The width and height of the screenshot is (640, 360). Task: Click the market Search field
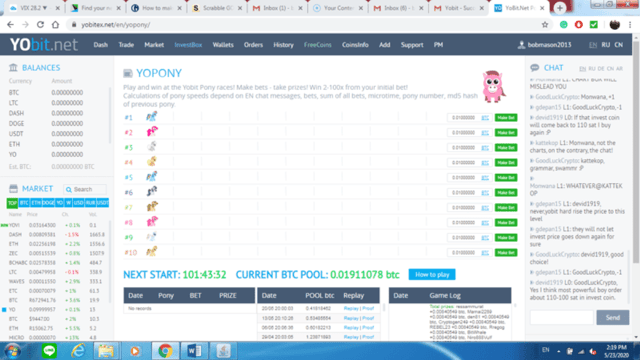coord(85,189)
